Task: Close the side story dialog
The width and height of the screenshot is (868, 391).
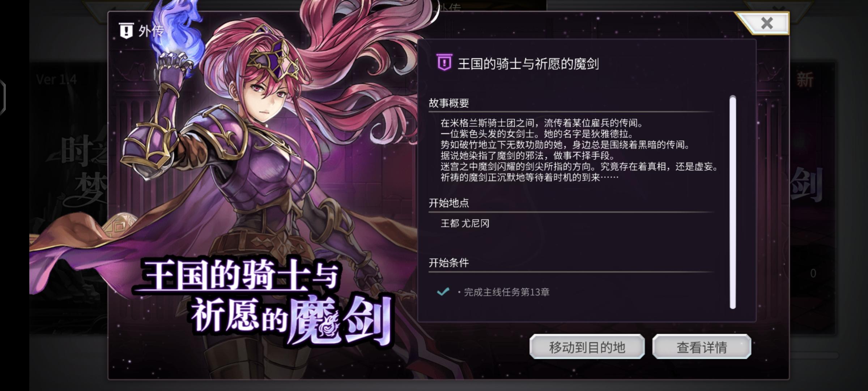Action: [766, 23]
